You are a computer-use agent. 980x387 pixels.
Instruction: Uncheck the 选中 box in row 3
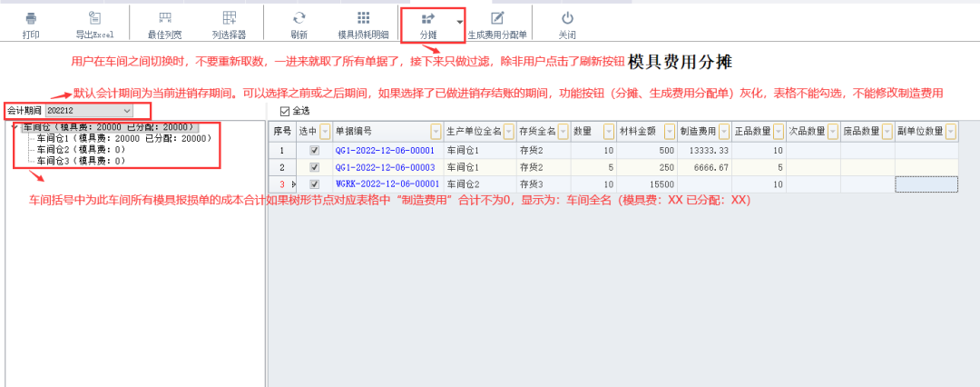click(314, 184)
